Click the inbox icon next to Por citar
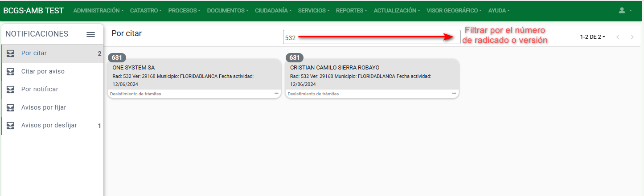 (x=11, y=53)
